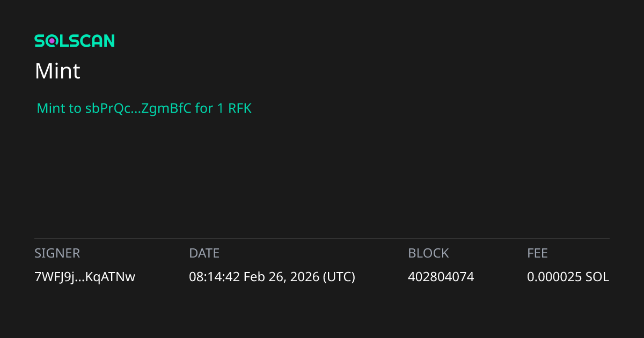This screenshot has height=338, width=644.
Task: Click the magenta dot in Solscan logo
Action: click(52, 41)
